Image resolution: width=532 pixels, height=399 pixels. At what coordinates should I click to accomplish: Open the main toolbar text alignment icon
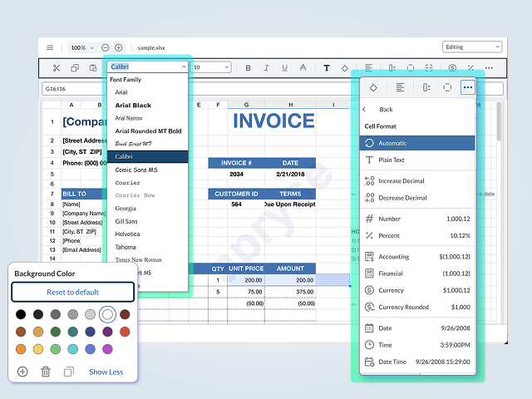[x=368, y=68]
